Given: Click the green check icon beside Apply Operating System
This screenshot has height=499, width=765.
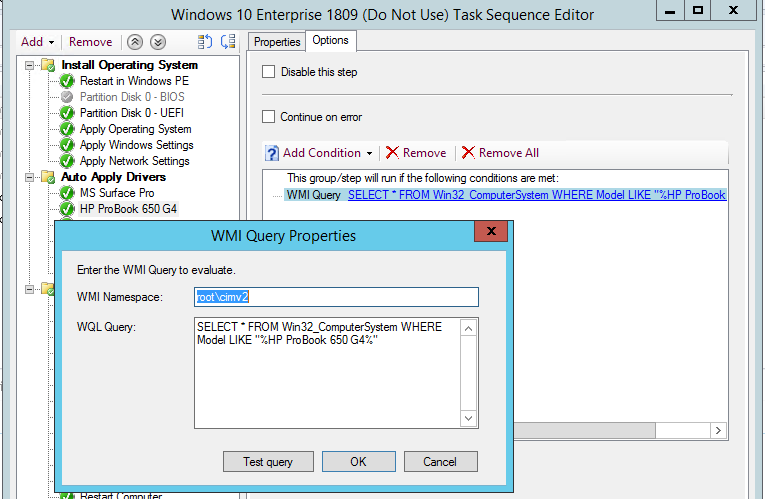Looking at the screenshot, I should click(67, 129).
